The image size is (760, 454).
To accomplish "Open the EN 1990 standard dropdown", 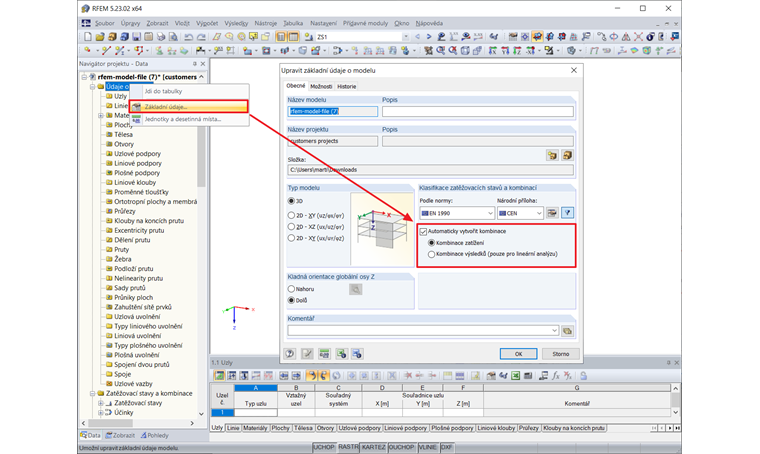I will point(490,213).
